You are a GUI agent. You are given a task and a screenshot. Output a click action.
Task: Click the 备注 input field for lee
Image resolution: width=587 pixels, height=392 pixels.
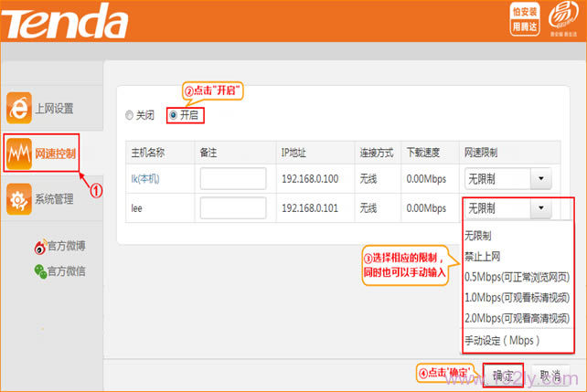[232, 208]
